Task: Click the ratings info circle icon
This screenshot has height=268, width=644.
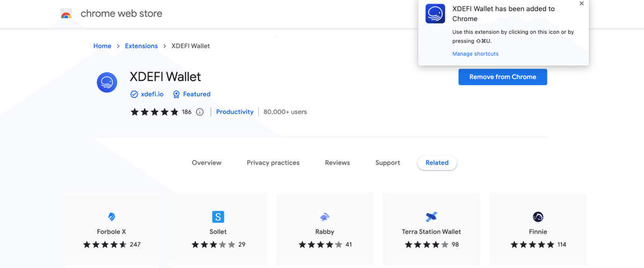Action: [200, 112]
